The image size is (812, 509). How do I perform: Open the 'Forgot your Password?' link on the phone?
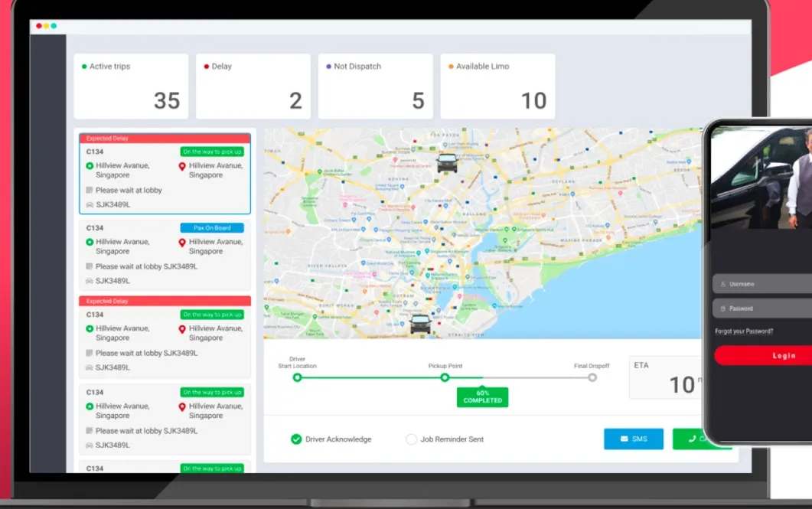[744, 331]
